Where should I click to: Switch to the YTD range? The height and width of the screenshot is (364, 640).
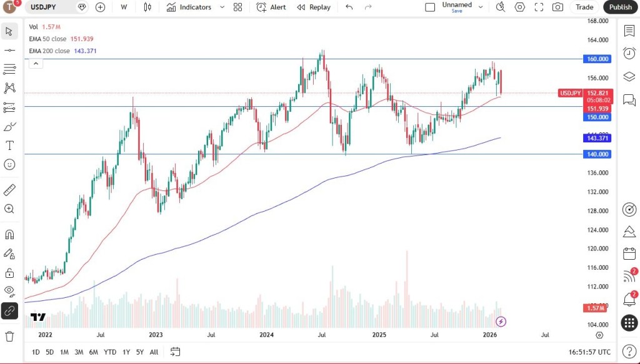pos(110,352)
